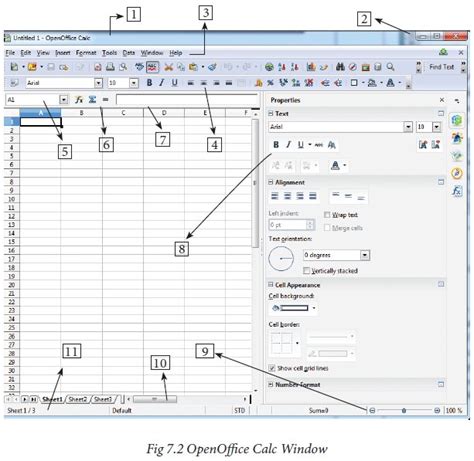Enable the Wrap text checkbox
Screen dimensions: 474x461
tap(327, 215)
